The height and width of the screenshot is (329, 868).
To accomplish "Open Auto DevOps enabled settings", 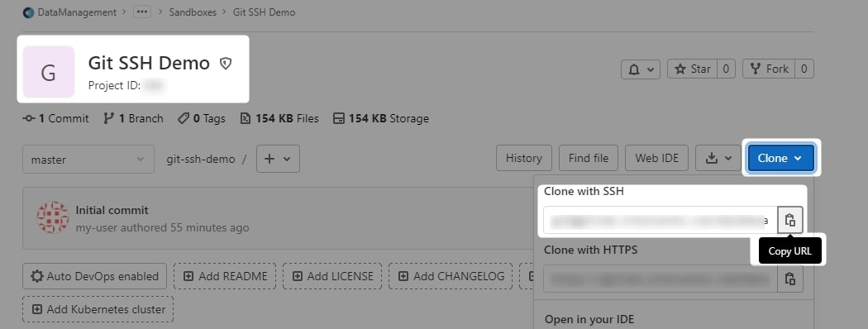I will pos(95,276).
